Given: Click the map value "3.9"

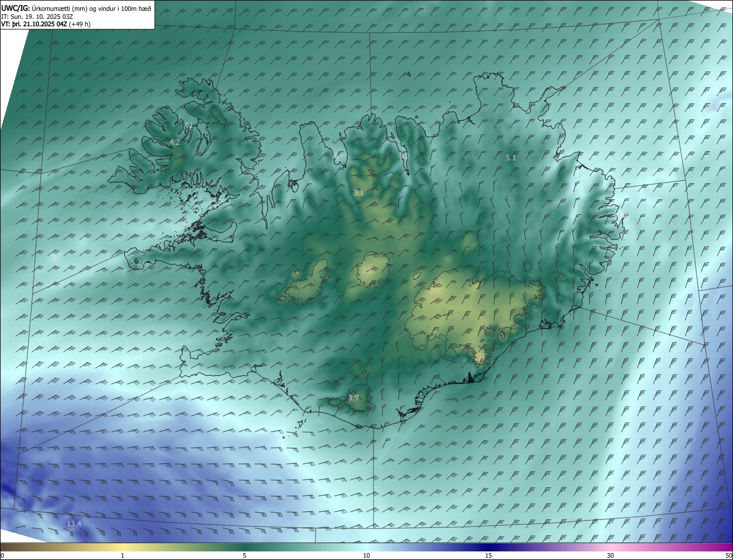Looking at the screenshot, I should pyautogui.click(x=353, y=397).
